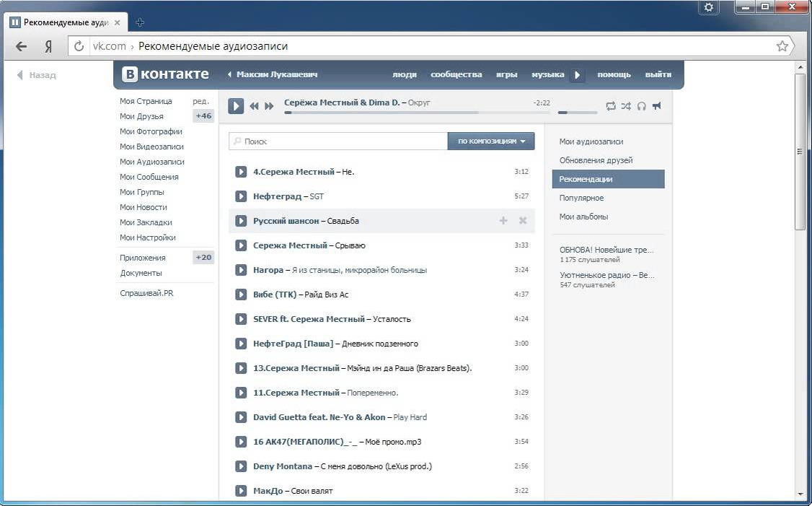812x506 pixels.
Task: Open сообщества in top menu
Action: (x=456, y=74)
